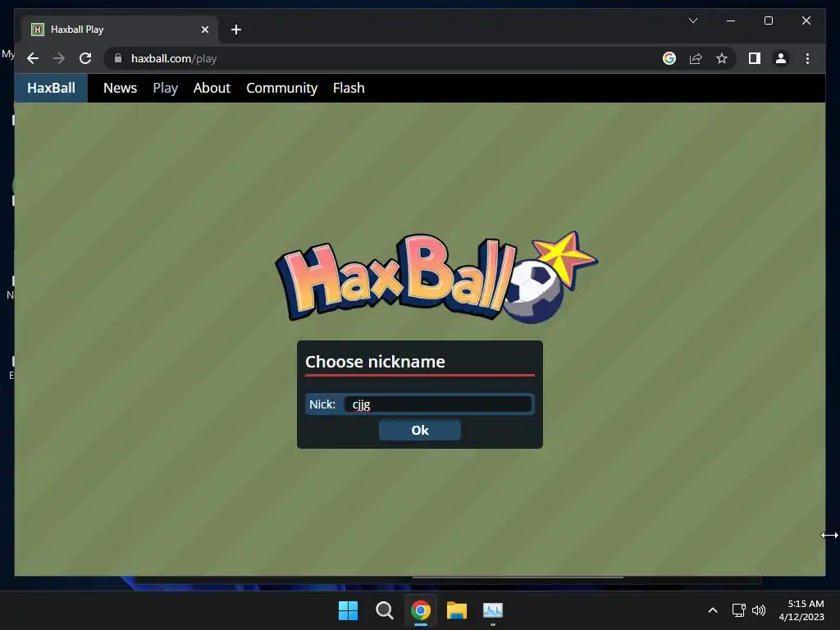Click the Google icon in address bar
This screenshot has width=840, height=630.
click(669, 58)
